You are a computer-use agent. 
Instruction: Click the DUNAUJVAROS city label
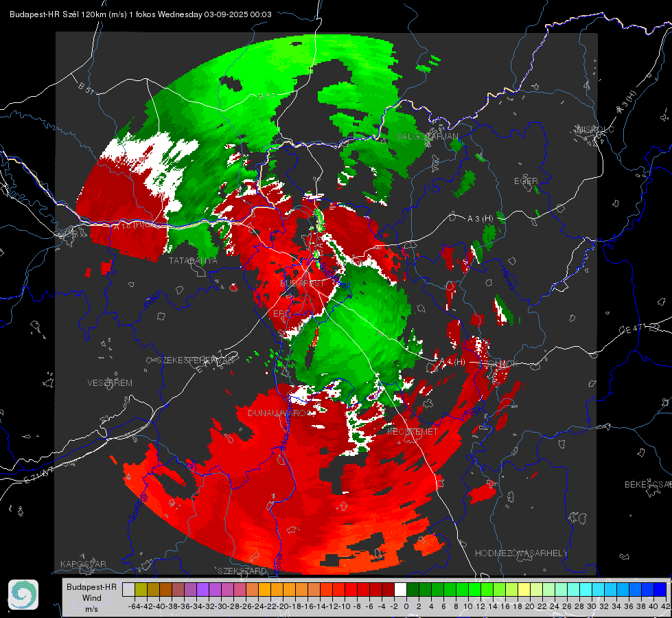click(280, 413)
